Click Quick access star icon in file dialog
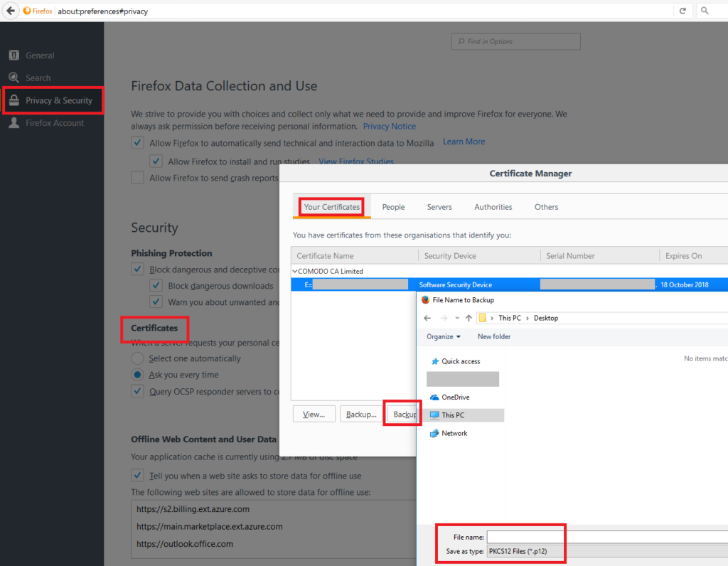This screenshot has height=566, width=728. point(435,361)
